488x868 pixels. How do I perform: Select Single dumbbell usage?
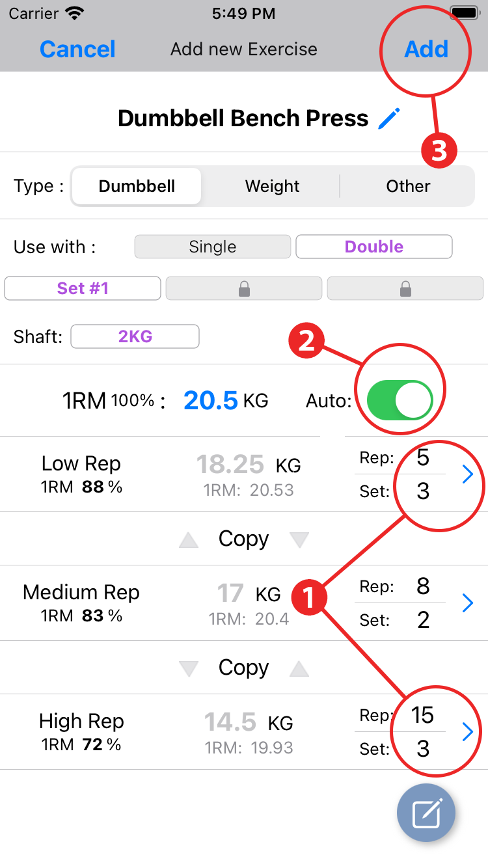point(212,247)
